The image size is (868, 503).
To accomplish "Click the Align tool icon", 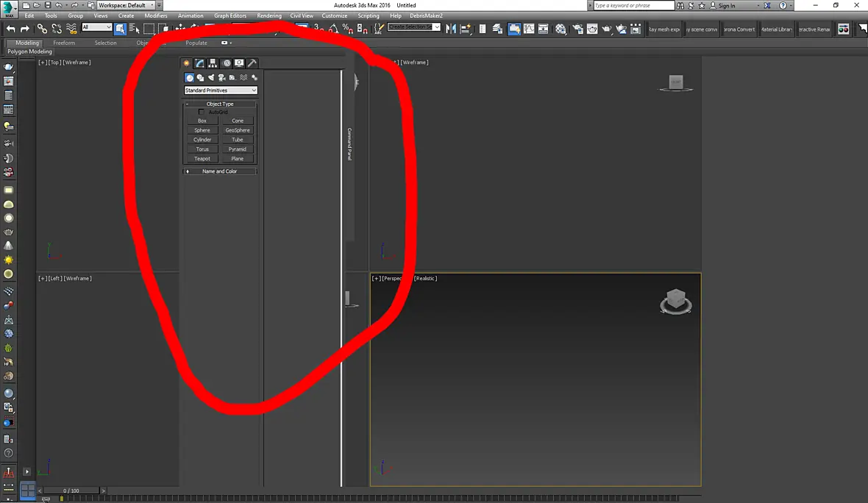I will click(x=466, y=29).
